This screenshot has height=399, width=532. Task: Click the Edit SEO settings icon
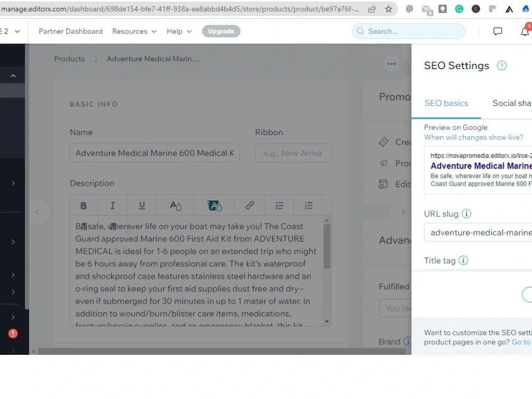383,184
